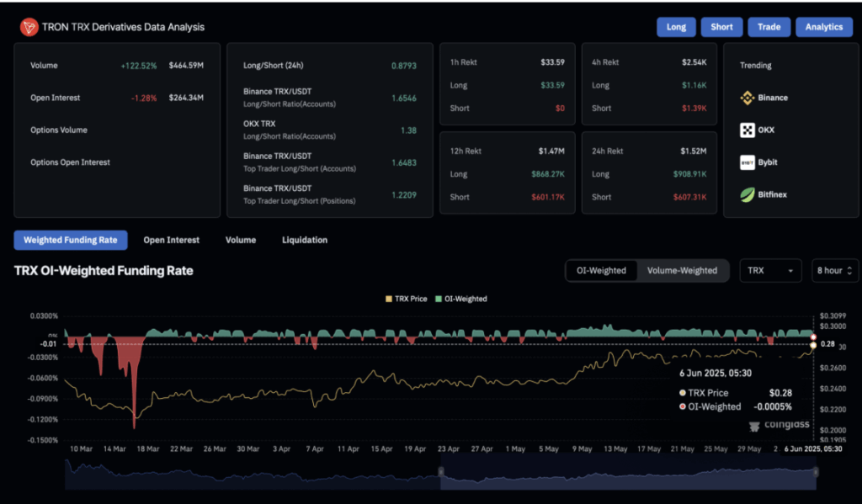
Task: Select the OI-Weighted funding mode
Action: click(x=601, y=270)
